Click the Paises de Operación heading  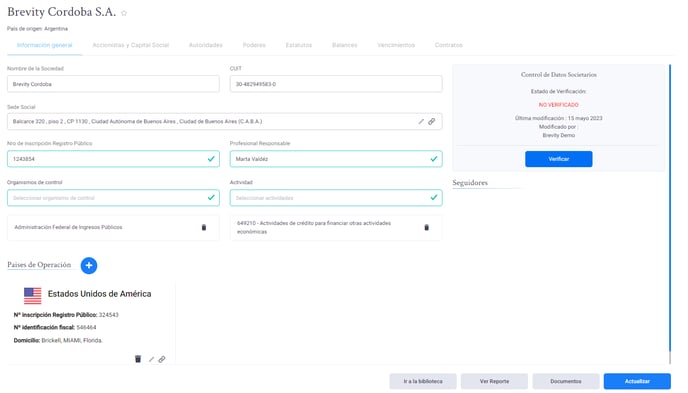tap(39, 265)
